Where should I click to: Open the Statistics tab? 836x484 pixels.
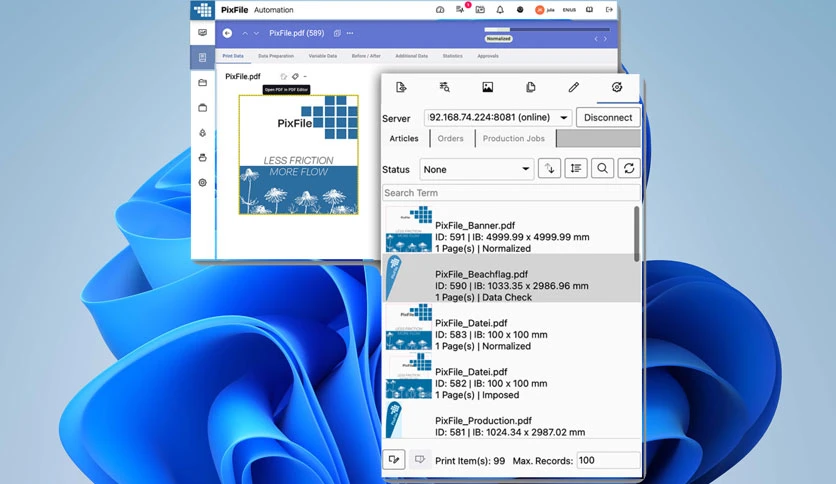453,56
